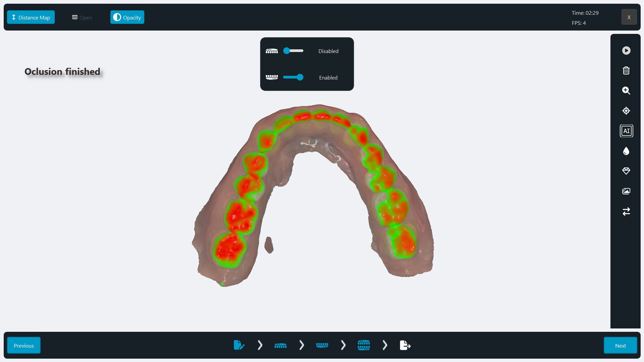Click the water drop icon

tap(626, 151)
